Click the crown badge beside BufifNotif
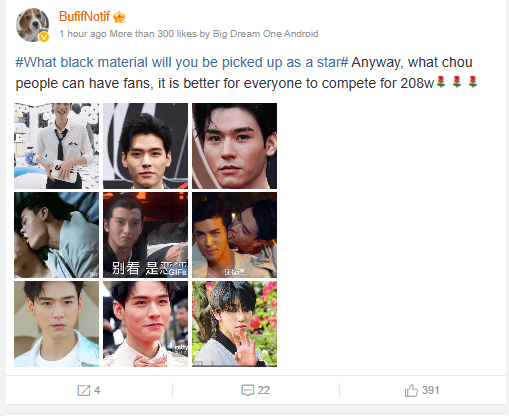The image size is (509, 416). (119, 17)
